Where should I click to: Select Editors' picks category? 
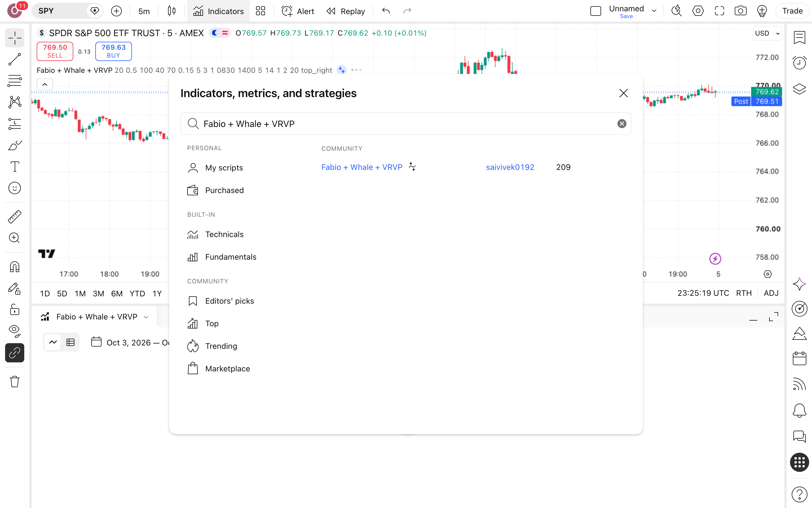point(220,301)
